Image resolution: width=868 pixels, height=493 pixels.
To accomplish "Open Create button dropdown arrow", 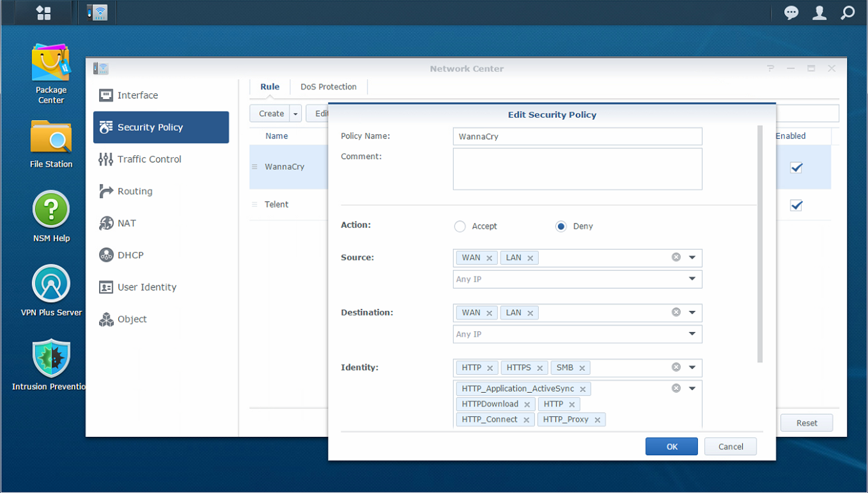I will point(295,114).
